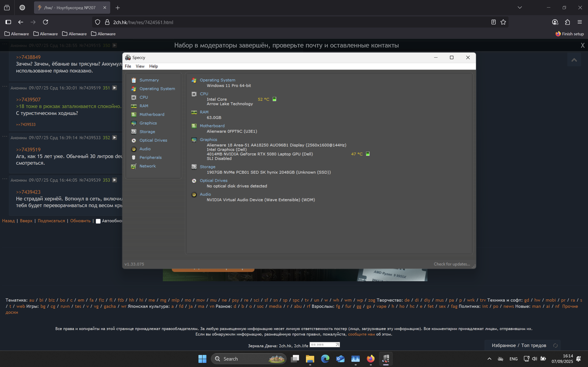
Task: Click the GPU temperature green indicator
Action: [x=368, y=154]
